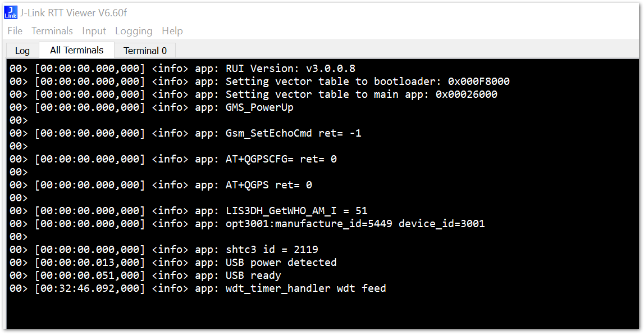The height and width of the screenshot is (334, 644).
Task: Open the Terminals menu
Action: click(x=52, y=31)
